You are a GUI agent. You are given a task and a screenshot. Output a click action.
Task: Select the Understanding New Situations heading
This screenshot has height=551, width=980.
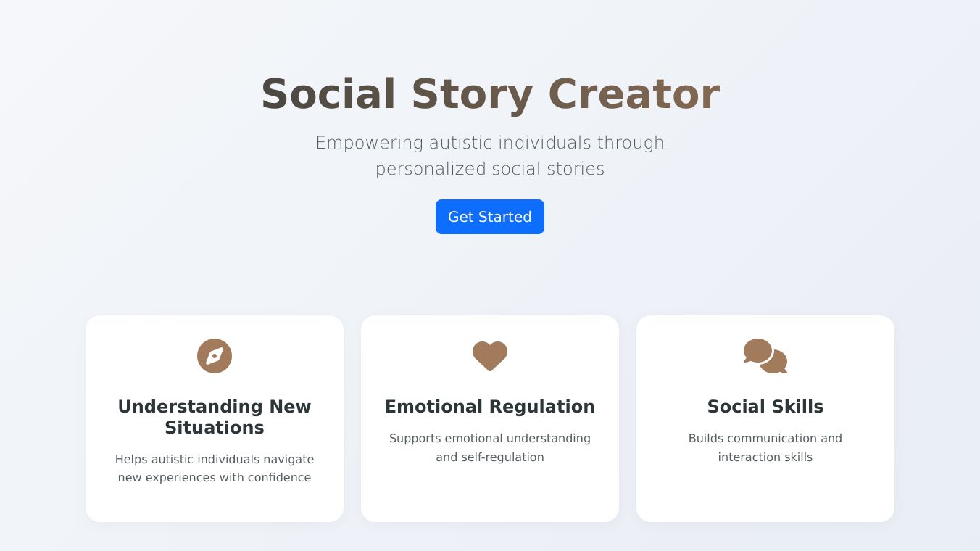pyautogui.click(x=215, y=417)
